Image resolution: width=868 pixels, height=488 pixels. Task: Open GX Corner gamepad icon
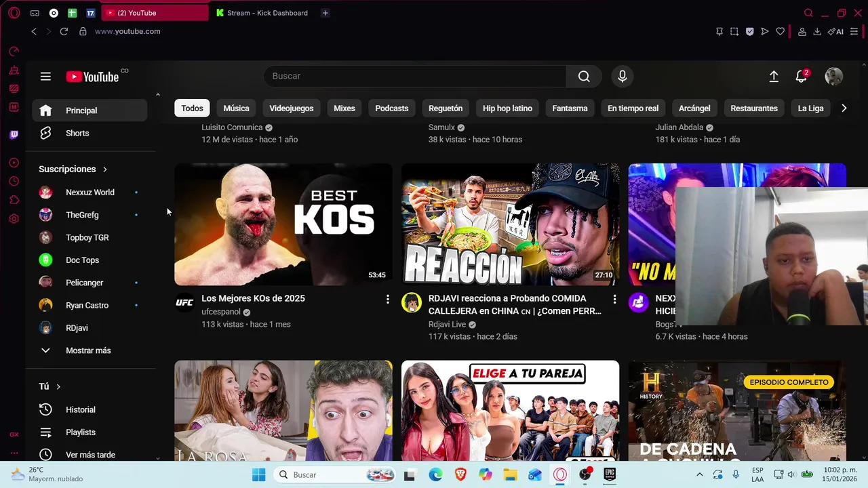35,13
